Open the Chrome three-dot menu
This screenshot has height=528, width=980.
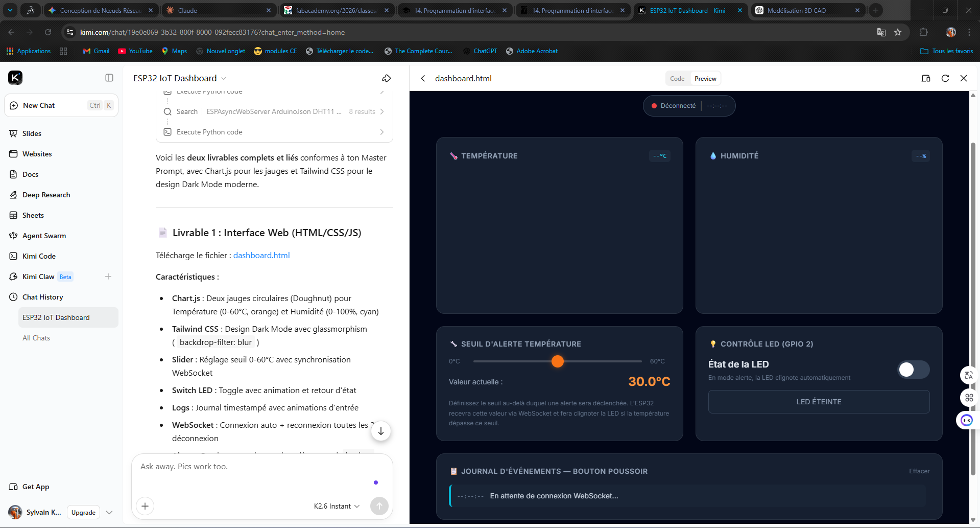tap(969, 32)
